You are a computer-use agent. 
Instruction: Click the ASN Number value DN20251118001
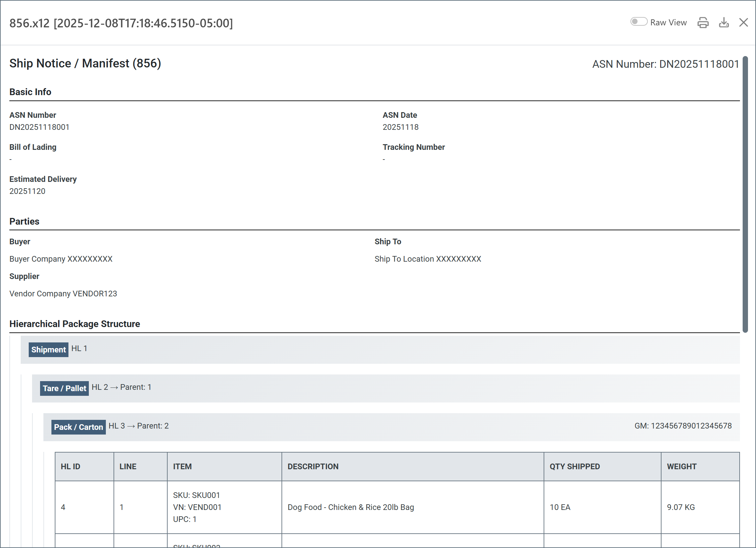[x=39, y=127]
